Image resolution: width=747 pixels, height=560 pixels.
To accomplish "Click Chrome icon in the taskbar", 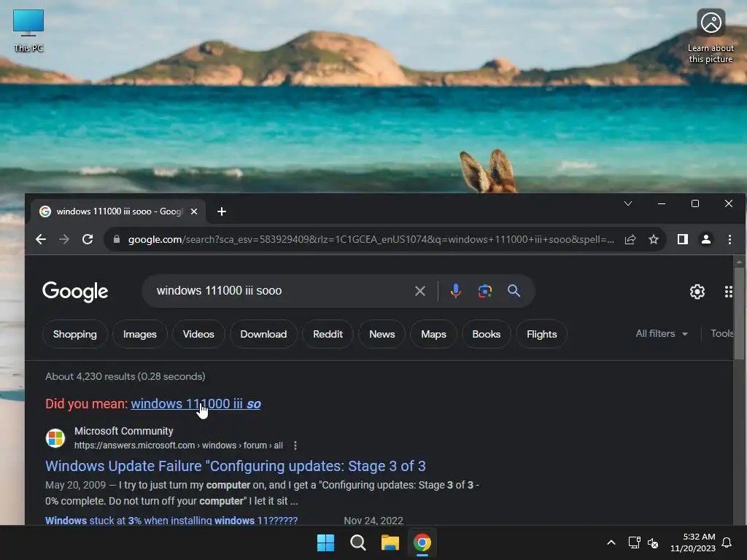I will pyautogui.click(x=422, y=542).
